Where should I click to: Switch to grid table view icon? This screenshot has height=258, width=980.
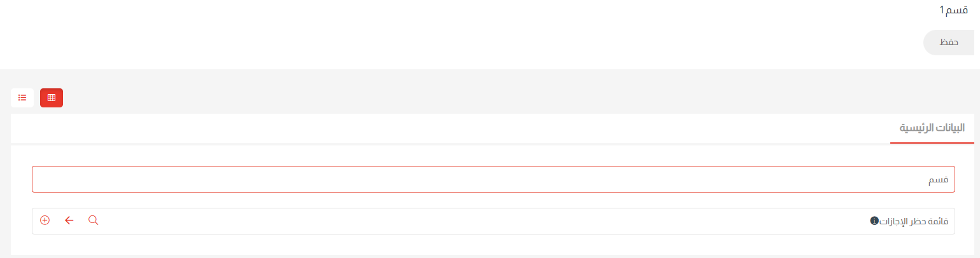click(x=52, y=98)
